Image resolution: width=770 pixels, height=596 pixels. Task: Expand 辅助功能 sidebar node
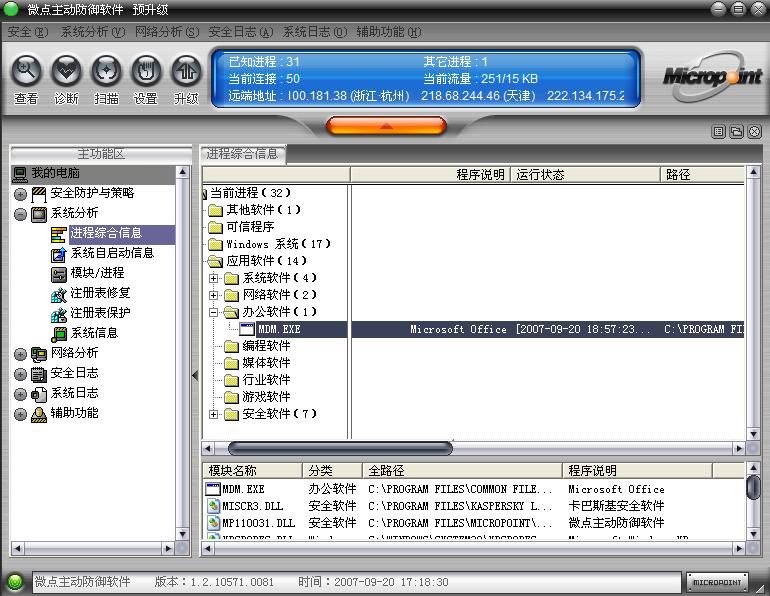(x=21, y=414)
